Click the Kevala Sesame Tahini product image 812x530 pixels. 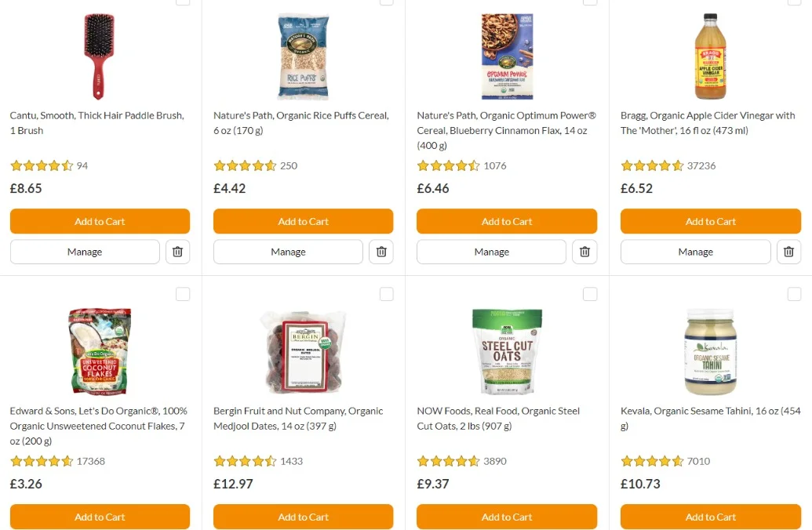pyautogui.click(x=710, y=352)
